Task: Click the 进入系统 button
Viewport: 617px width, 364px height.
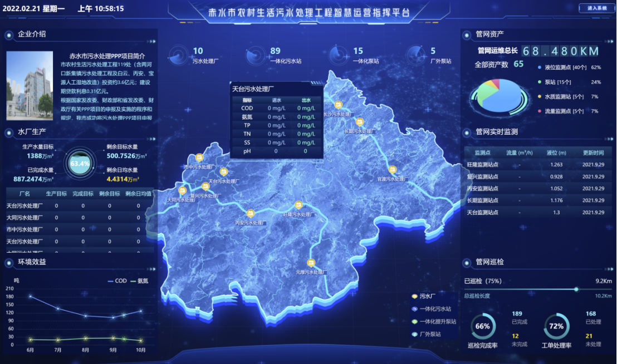Action: (x=593, y=8)
